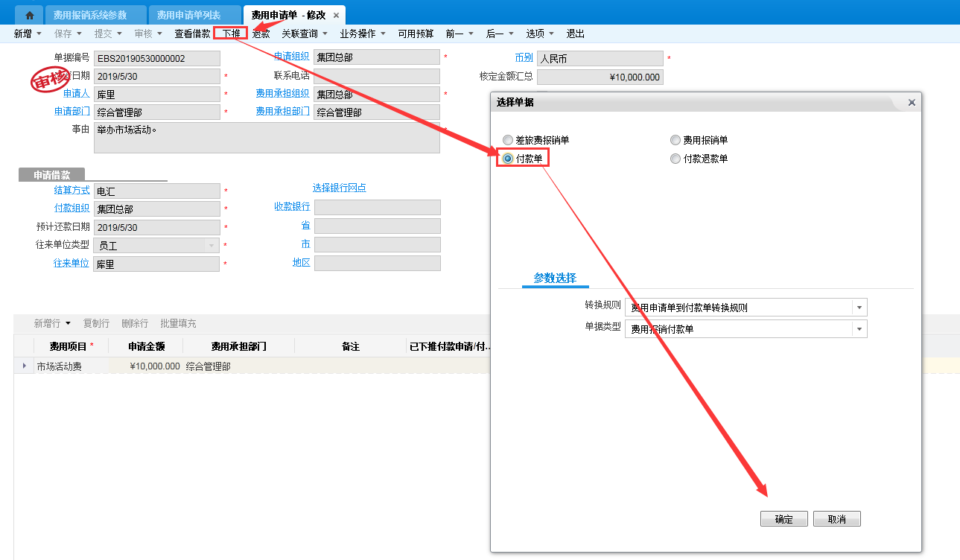
Task: Choose the 付款退款单 radio button
Action: 676,159
